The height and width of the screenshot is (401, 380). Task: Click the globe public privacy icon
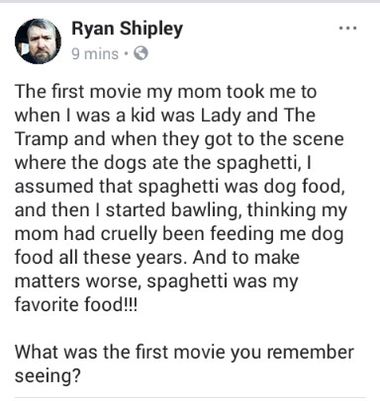coord(141,53)
